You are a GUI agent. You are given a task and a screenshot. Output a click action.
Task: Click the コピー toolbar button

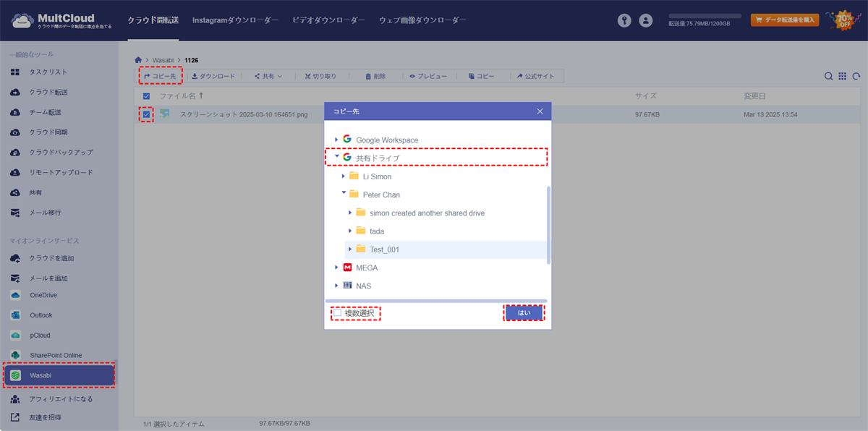(481, 76)
